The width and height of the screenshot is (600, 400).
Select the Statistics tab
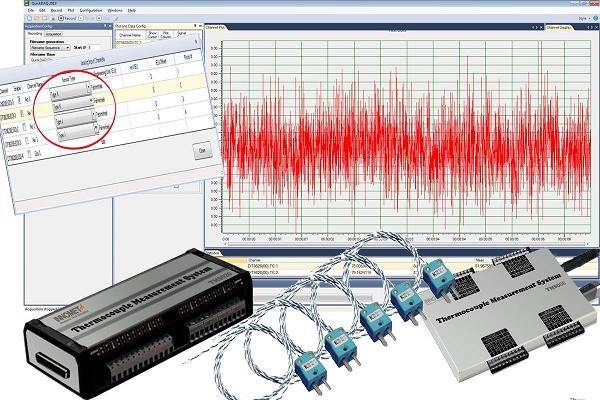click(x=213, y=253)
